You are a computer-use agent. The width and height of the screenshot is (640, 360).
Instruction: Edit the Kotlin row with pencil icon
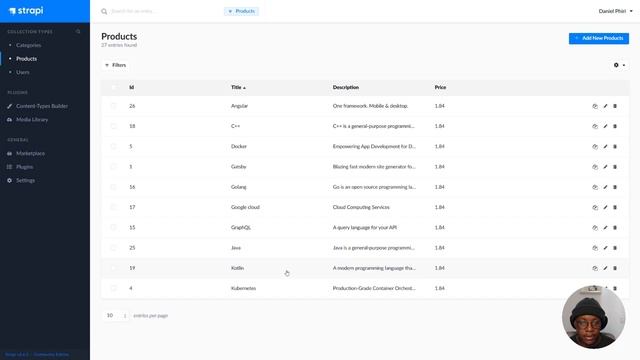click(605, 268)
